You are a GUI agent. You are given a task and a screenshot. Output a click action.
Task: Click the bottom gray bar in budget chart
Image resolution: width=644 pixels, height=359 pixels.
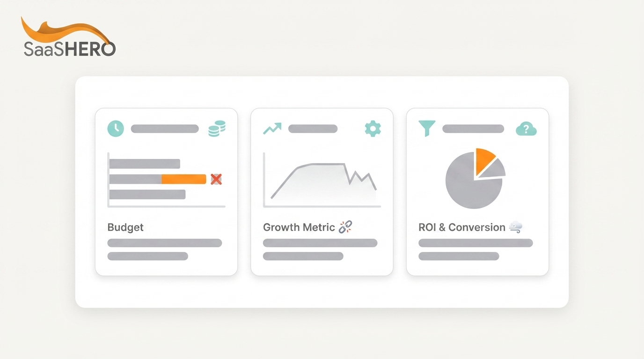147,194
